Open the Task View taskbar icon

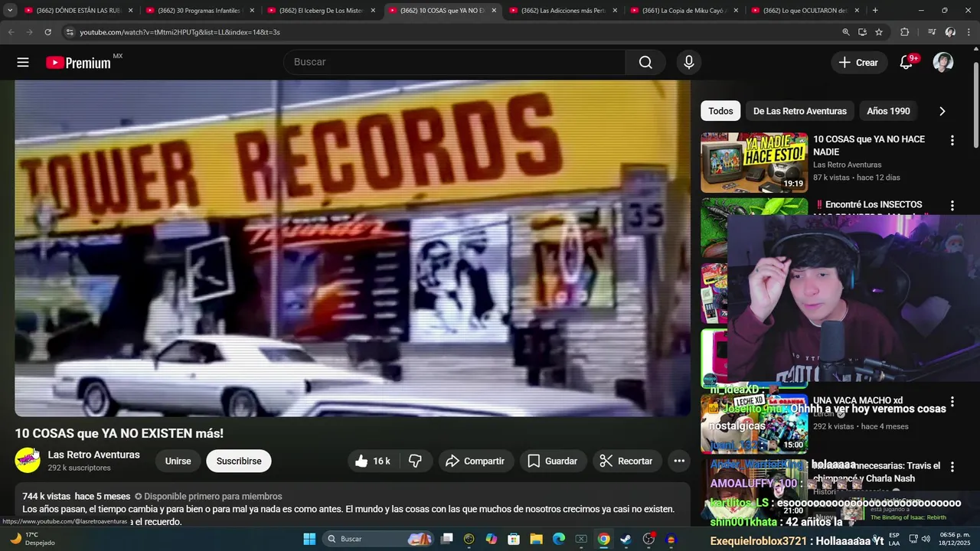click(447, 539)
